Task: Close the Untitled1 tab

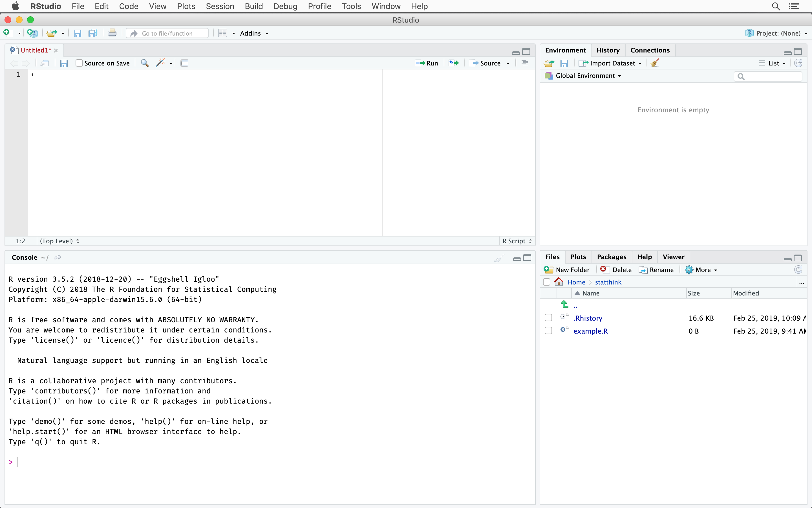Action: coord(56,51)
